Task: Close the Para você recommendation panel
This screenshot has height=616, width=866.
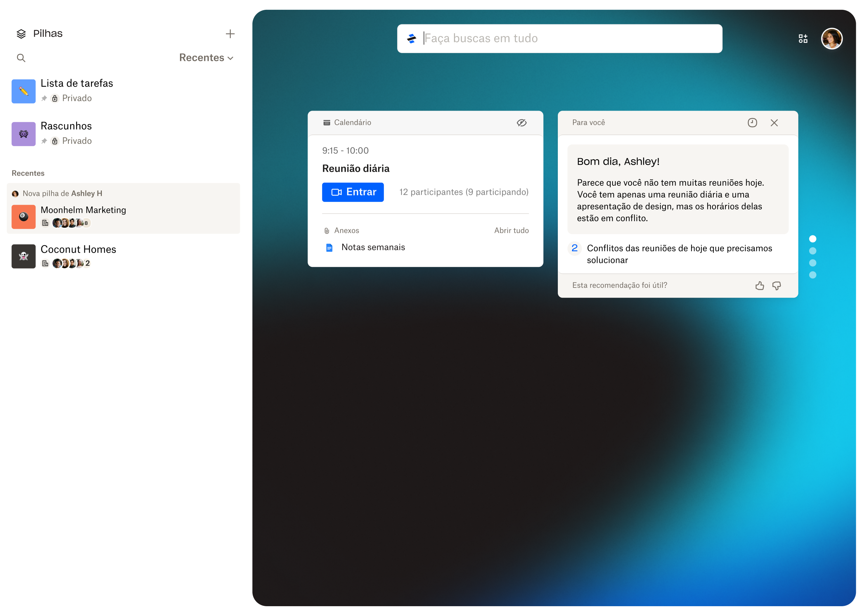Action: pos(775,123)
